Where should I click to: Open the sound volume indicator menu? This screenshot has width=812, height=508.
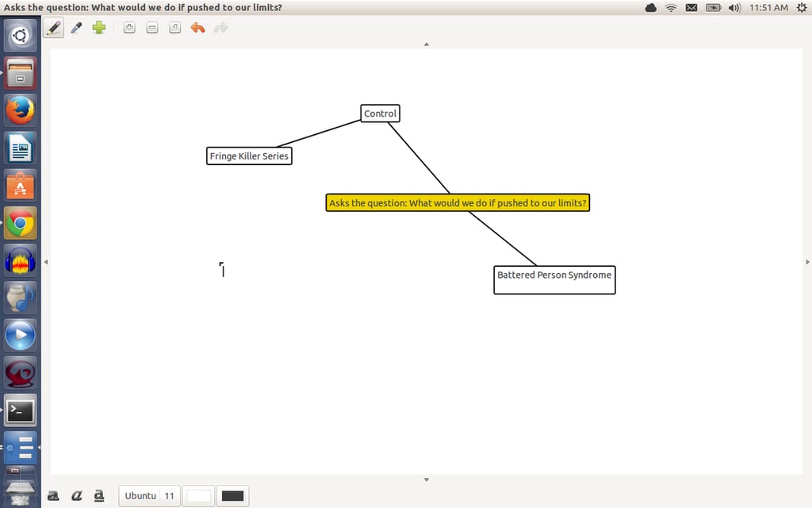[734, 8]
